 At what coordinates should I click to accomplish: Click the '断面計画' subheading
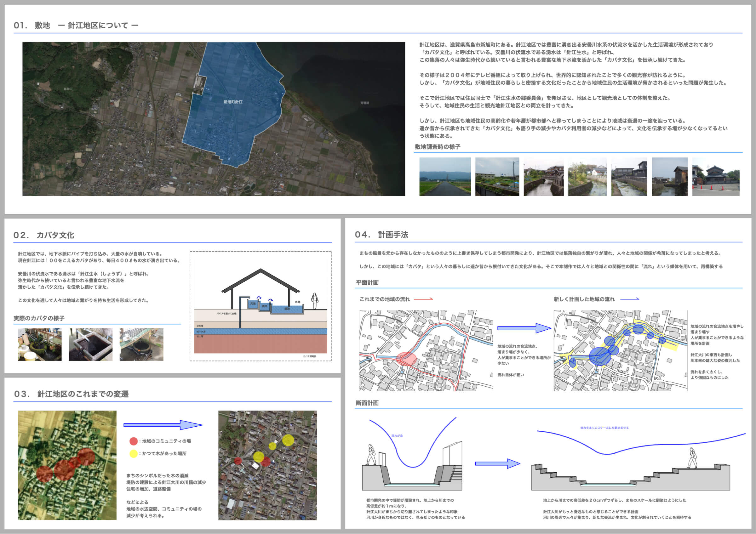[x=367, y=403]
